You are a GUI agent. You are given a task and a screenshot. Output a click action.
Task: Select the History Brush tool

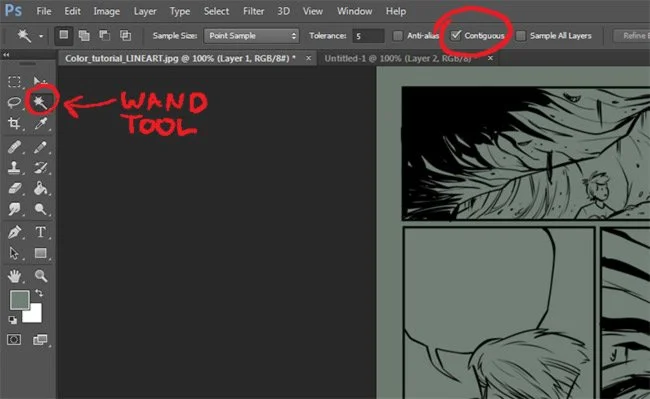tap(40, 168)
